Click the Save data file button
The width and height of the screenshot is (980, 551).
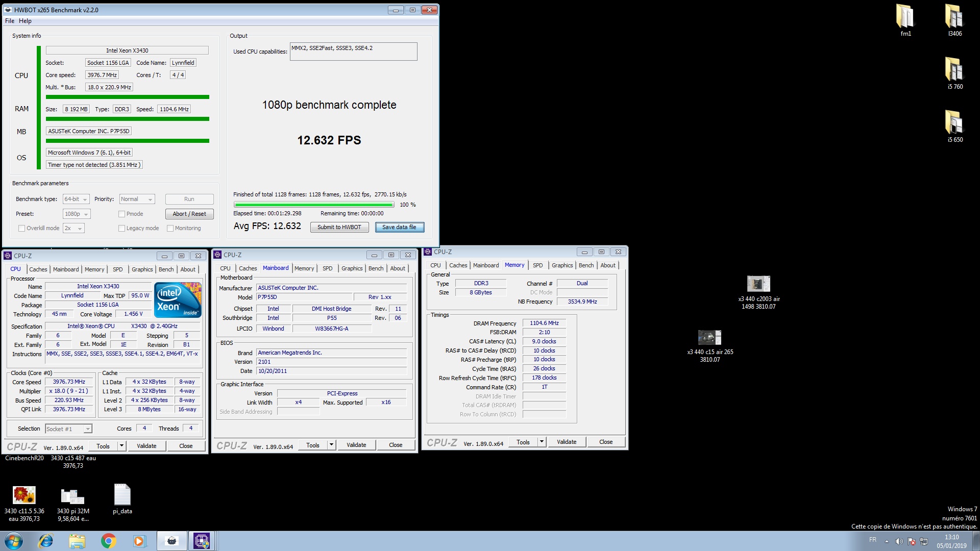(x=399, y=228)
